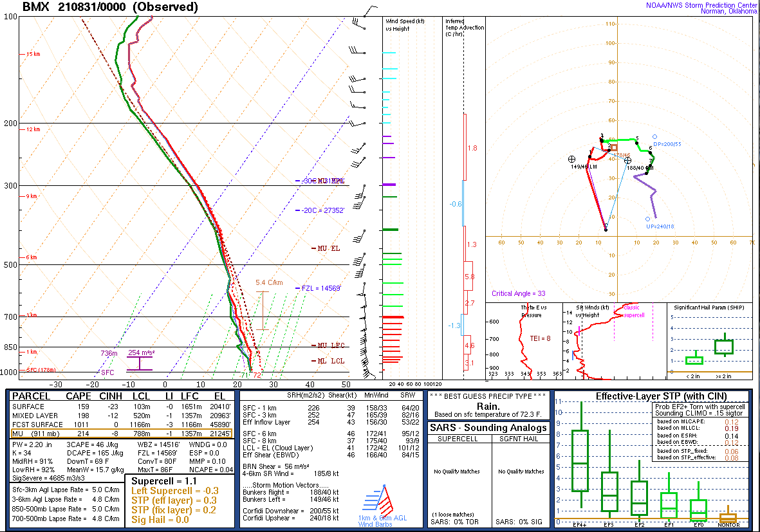Select the MU (911 mb) parcel row
The image size is (760, 532).
click(x=121, y=434)
